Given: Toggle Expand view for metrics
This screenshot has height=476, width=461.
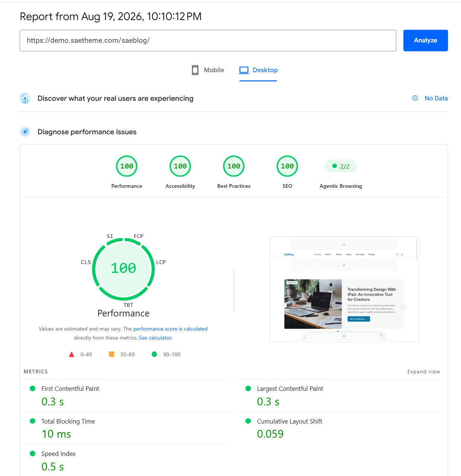Looking at the screenshot, I should click(x=424, y=372).
